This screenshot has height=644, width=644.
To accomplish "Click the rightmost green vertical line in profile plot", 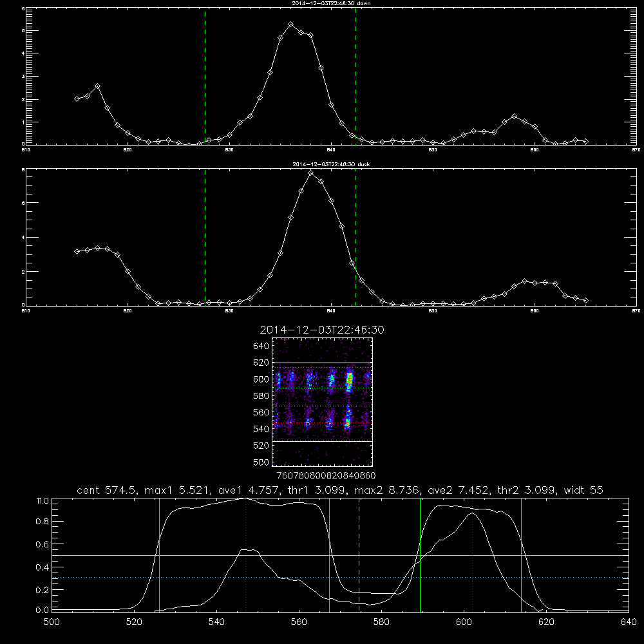I will [521, 555].
